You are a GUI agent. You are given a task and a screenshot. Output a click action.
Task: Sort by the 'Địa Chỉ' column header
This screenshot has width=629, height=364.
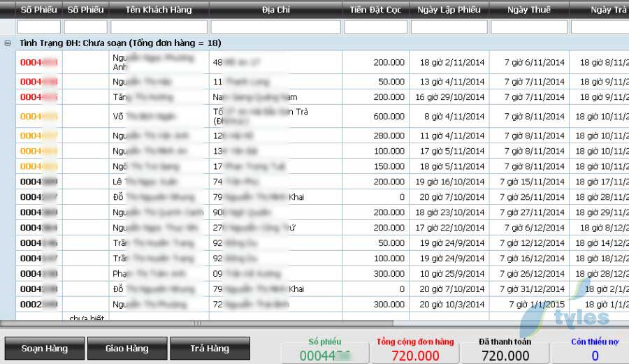tap(275, 10)
